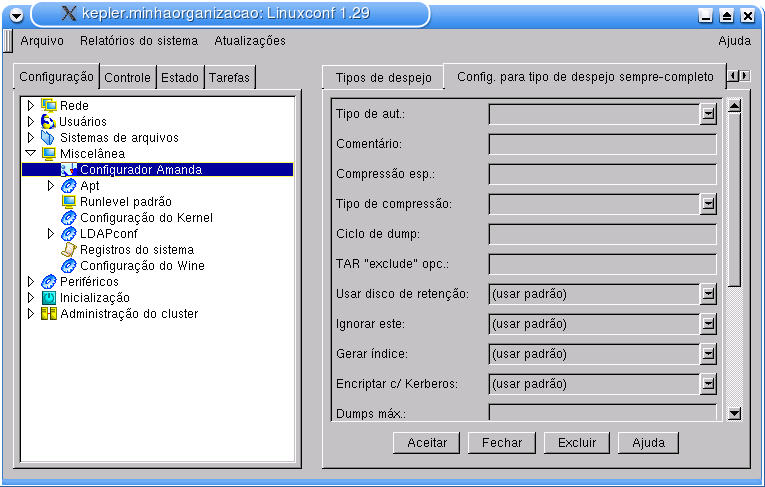
Task: Select Registros do sistema tree item text
Action: (x=137, y=250)
